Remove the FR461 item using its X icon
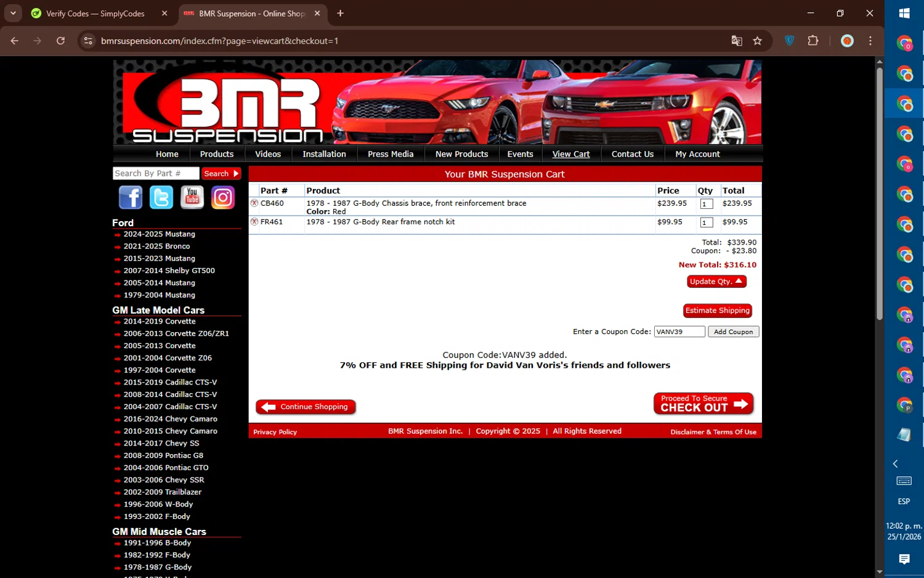Image resolution: width=924 pixels, height=578 pixels. [254, 221]
